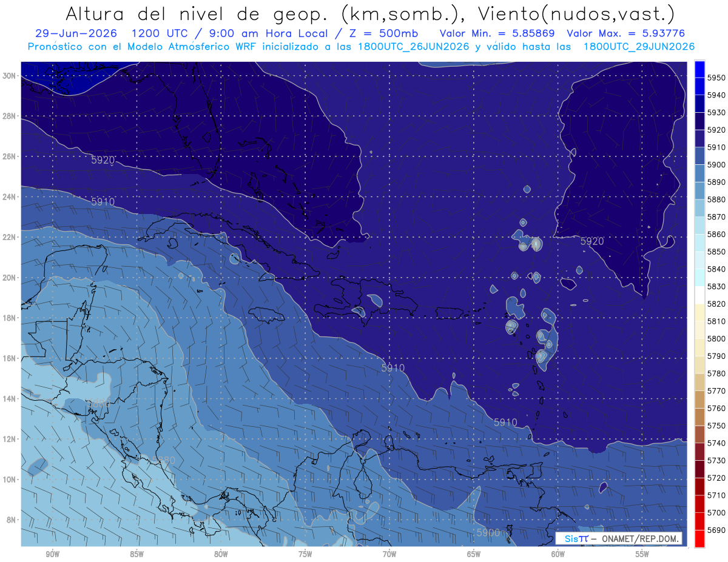Viewport: 728px width, 562px height.
Task: Click the '18N' latitude axis label
Action: point(10,318)
